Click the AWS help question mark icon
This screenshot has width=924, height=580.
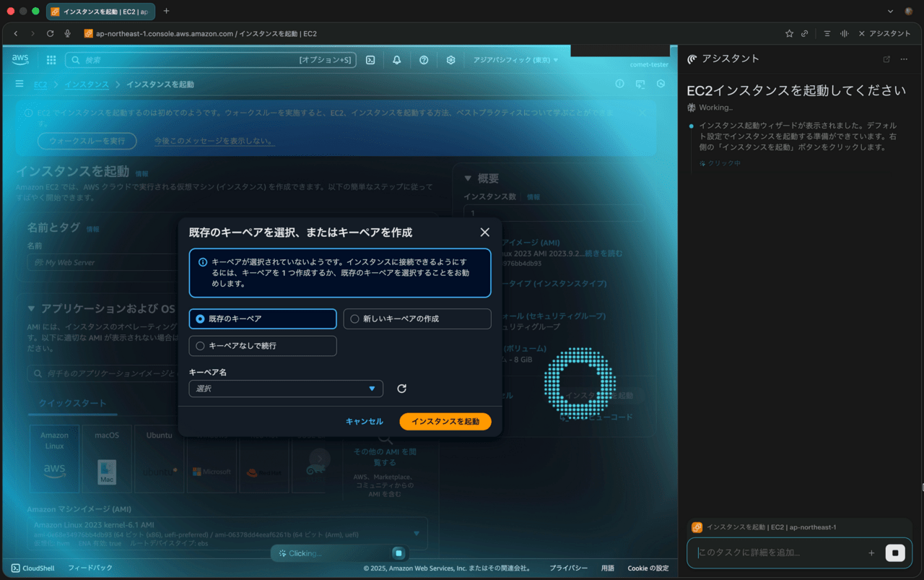[x=424, y=60]
